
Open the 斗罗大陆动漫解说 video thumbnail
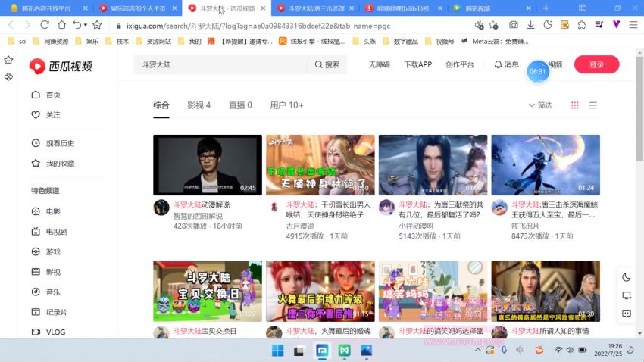[x=208, y=165]
